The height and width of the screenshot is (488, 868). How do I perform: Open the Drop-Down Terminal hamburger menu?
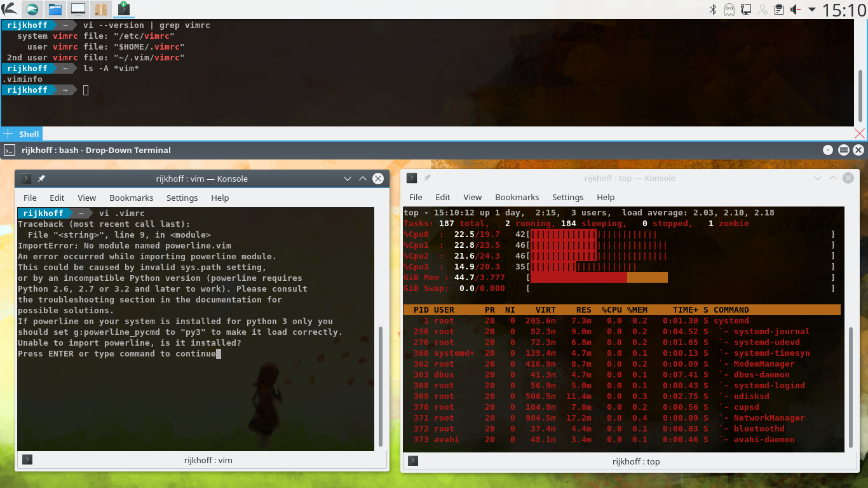coord(844,151)
